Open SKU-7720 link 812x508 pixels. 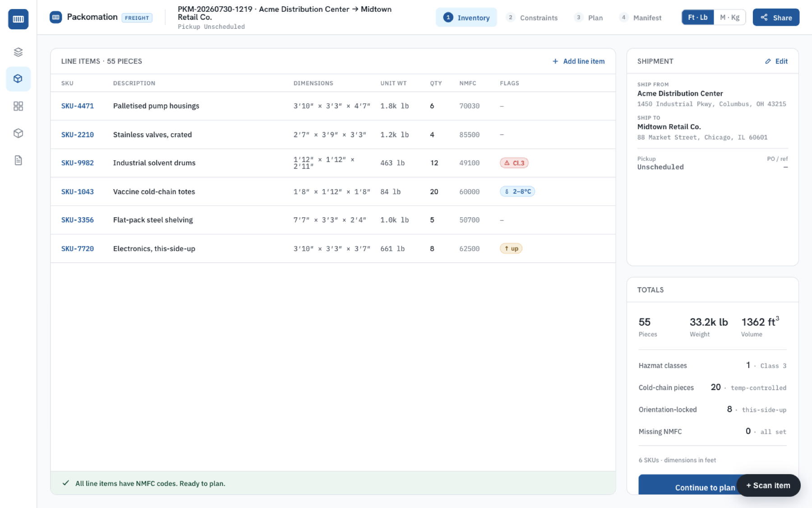78,249
